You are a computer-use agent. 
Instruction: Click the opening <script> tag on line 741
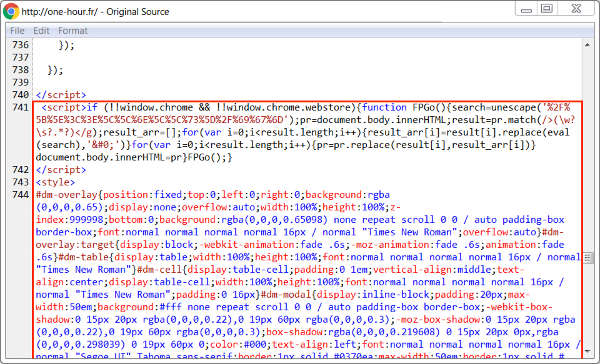64,107
